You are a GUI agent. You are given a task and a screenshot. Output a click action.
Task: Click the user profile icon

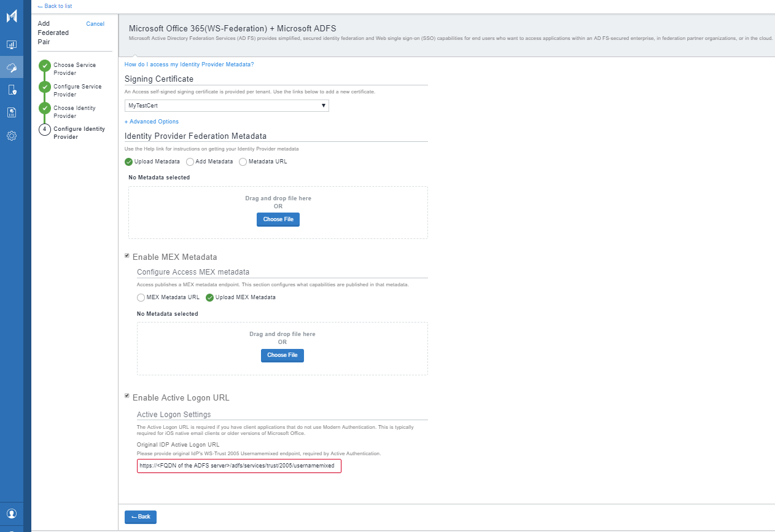(x=12, y=514)
